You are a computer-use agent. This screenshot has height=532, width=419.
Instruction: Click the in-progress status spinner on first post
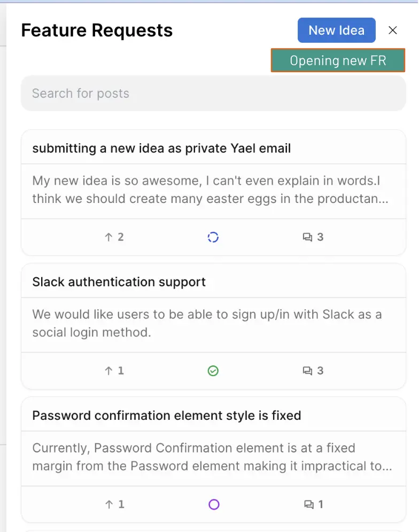[x=213, y=237]
